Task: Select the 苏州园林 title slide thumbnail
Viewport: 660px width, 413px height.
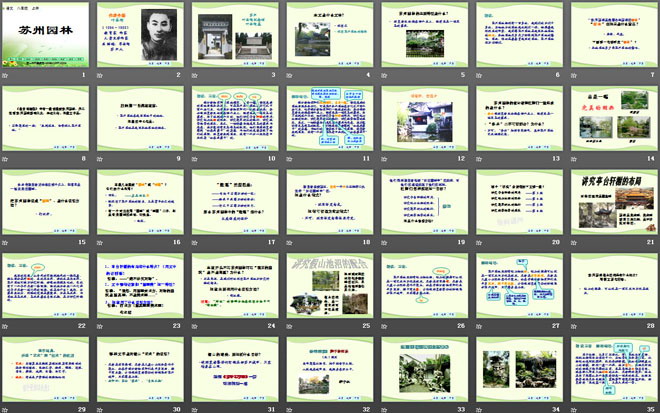Action: [x=45, y=35]
